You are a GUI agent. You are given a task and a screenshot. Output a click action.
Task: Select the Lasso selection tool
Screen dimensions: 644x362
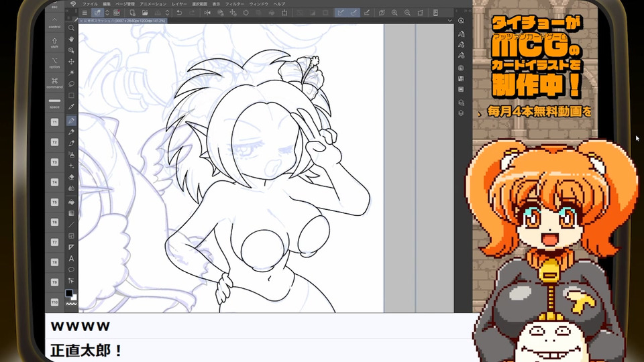coord(71,84)
